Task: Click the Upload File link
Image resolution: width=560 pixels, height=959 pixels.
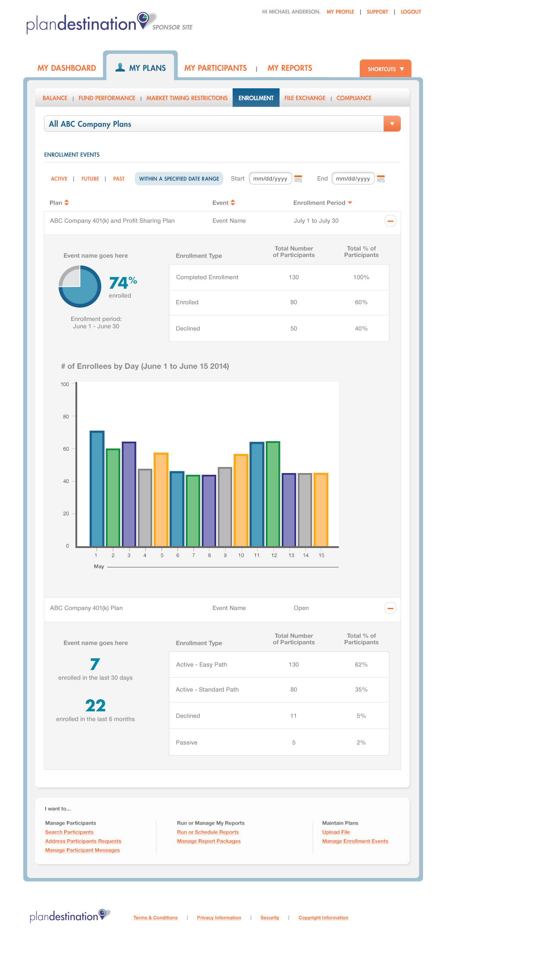Action: pos(336,832)
